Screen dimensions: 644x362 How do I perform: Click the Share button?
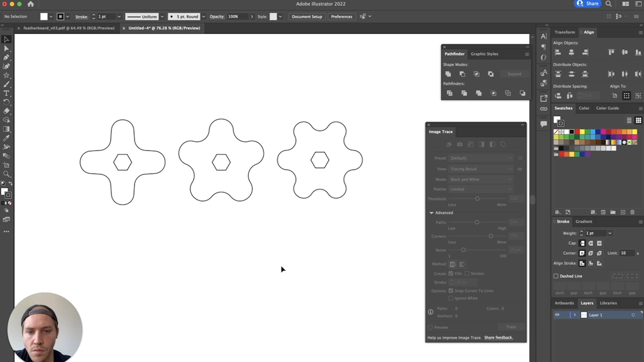pos(588,4)
